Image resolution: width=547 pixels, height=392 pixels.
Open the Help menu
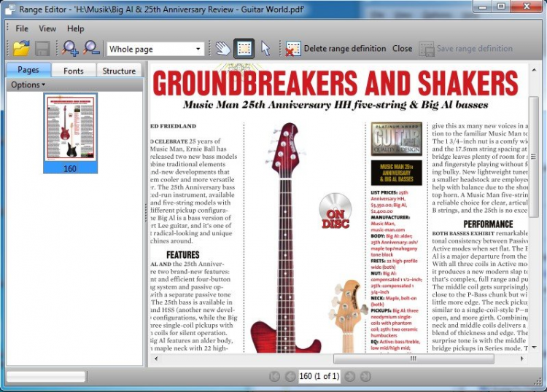75,28
